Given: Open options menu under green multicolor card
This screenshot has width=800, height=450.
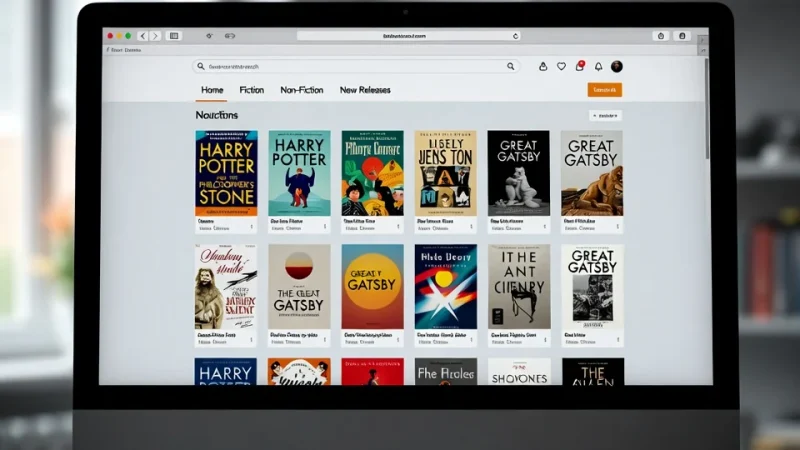Looking at the screenshot, I should 398,227.
